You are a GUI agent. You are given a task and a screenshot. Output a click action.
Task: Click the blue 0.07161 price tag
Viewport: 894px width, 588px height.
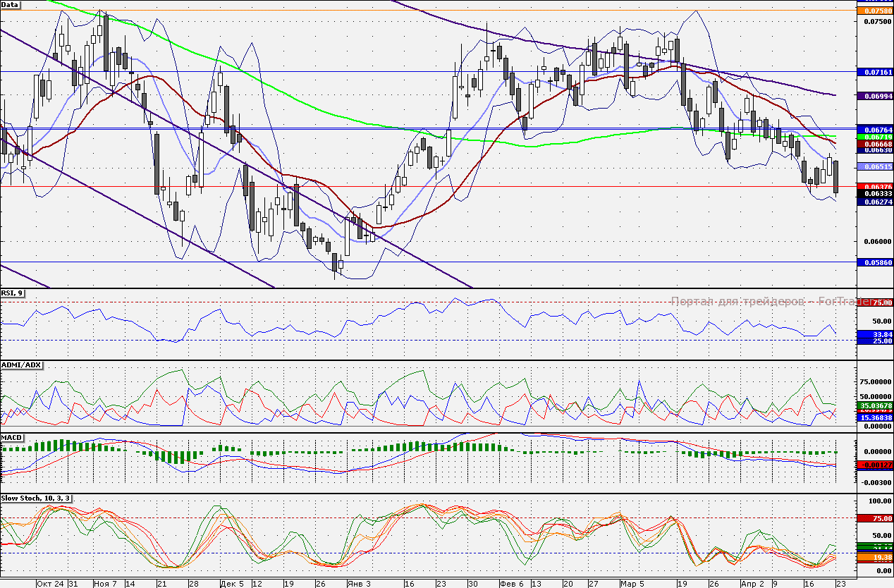pyautogui.click(x=874, y=72)
